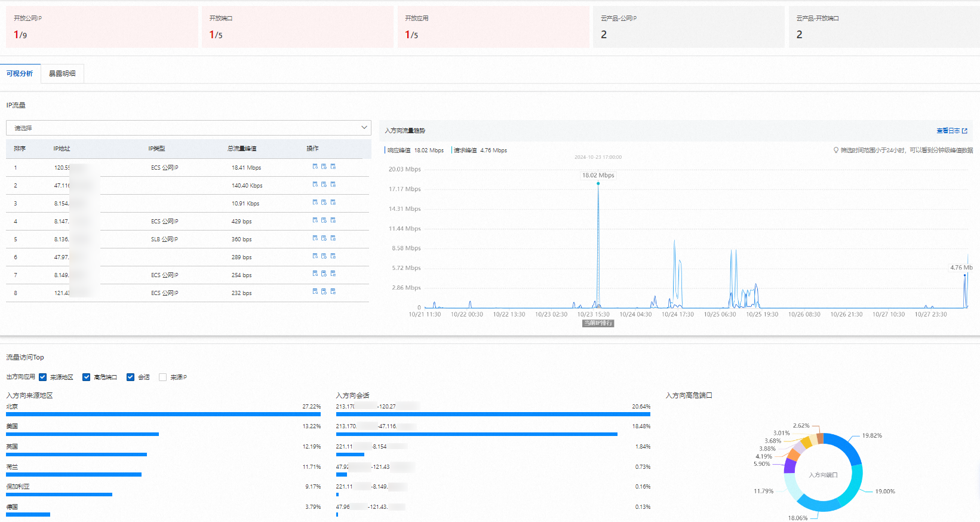Click the 保加利亚 region label
Screen dimensions: 980x522
click(18, 487)
